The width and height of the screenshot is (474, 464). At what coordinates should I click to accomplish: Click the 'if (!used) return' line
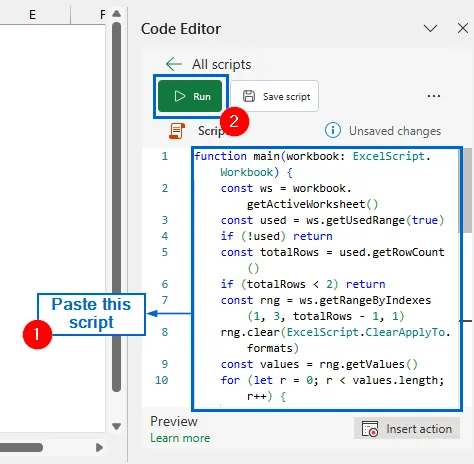pos(276,236)
